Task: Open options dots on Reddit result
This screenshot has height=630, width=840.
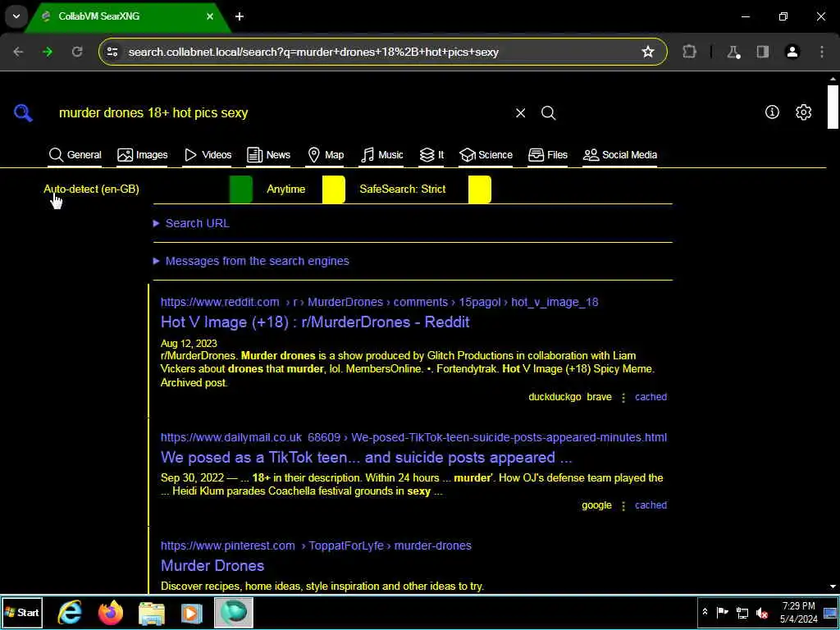Action: [x=623, y=398]
